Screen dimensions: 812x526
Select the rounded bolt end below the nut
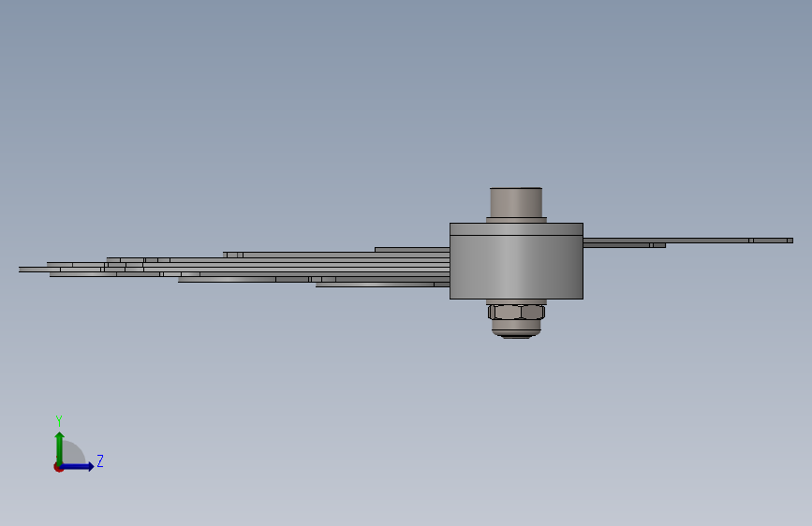pyautogui.click(x=516, y=329)
